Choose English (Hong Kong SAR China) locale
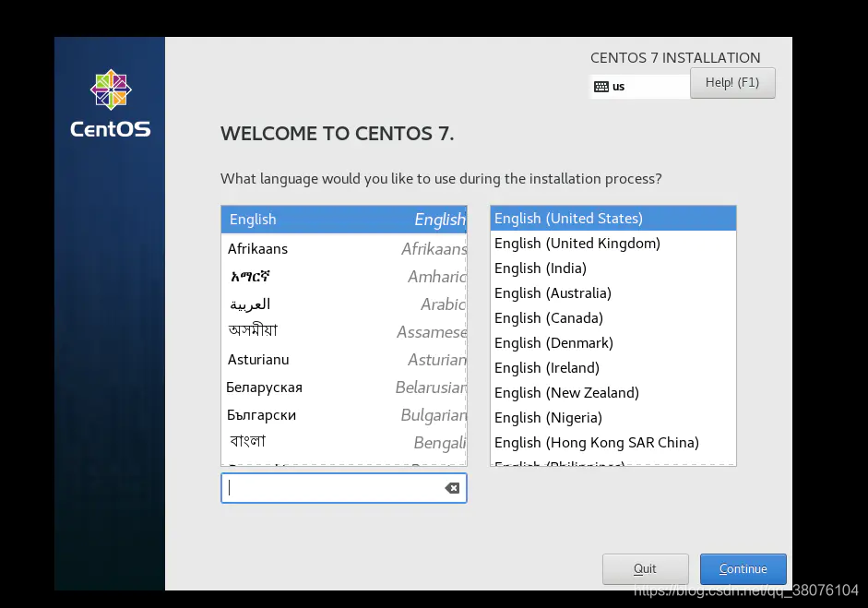This screenshot has height=608, width=868. [612, 443]
